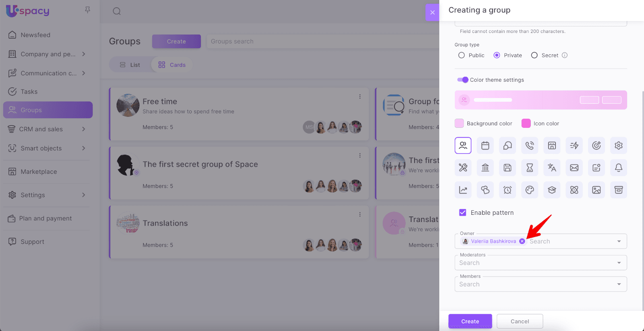
Task: Expand the Settings submenu chevron
Action: coord(84,195)
